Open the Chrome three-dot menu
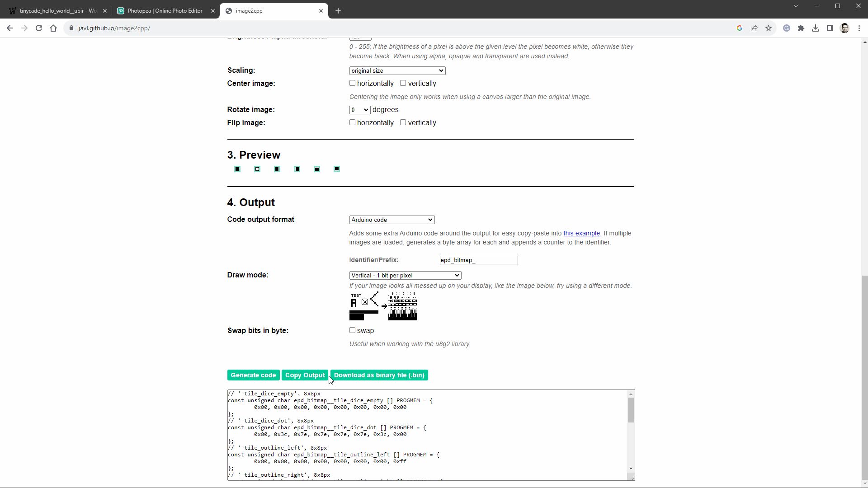Viewport: 868px width, 488px height. (859, 28)
